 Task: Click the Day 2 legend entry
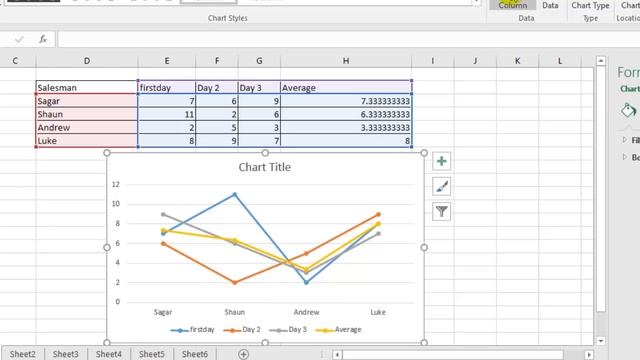pos(242,329)
